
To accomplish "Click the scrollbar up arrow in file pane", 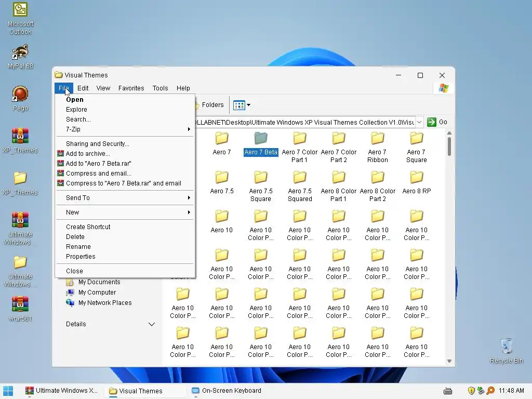I will [x=449, y=134].
